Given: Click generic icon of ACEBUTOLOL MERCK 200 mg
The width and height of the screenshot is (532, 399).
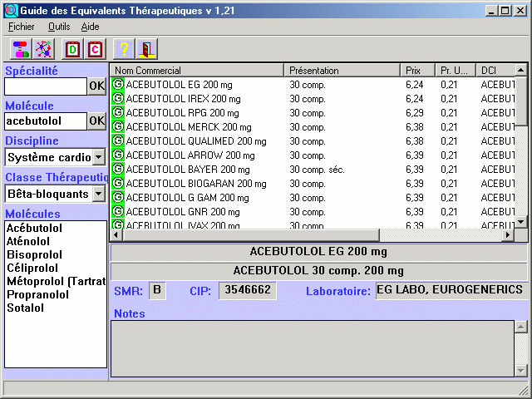Looking at the screenshot, I should [118, 126].
